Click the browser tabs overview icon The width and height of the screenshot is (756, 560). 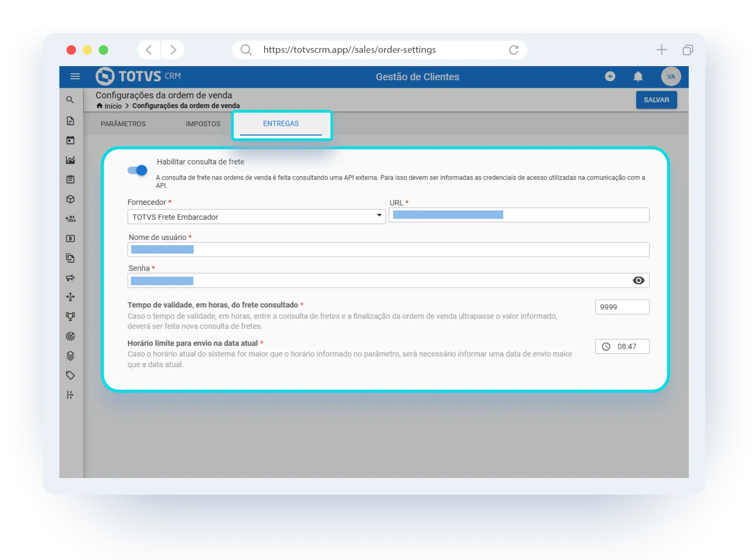tap(688, 50)
